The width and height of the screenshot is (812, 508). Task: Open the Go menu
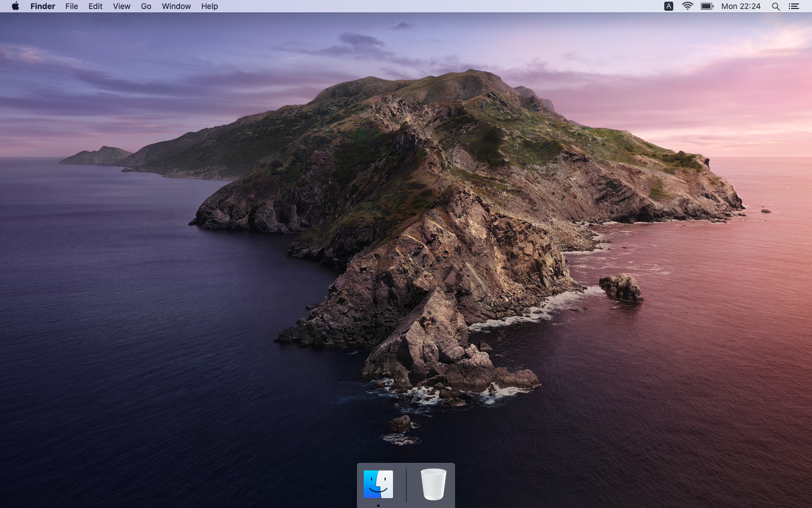[146, 6]
